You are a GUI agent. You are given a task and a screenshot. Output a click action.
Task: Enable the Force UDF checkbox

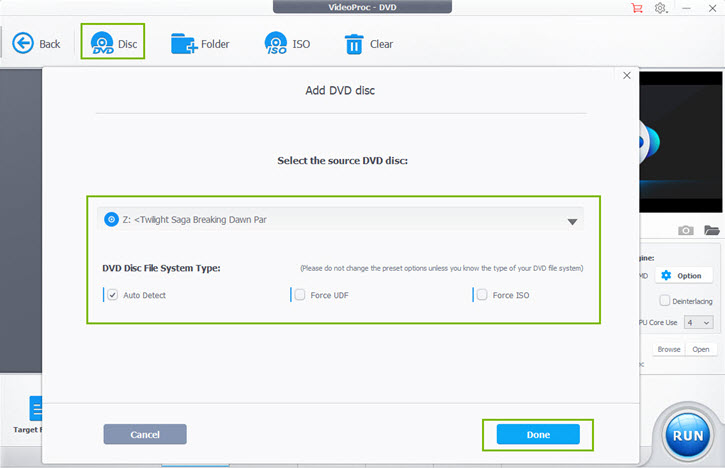coord(300,295)
